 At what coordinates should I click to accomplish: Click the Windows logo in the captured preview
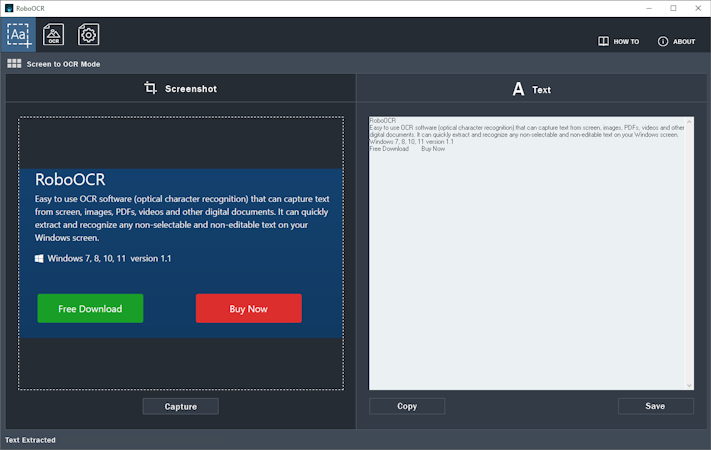39,259
